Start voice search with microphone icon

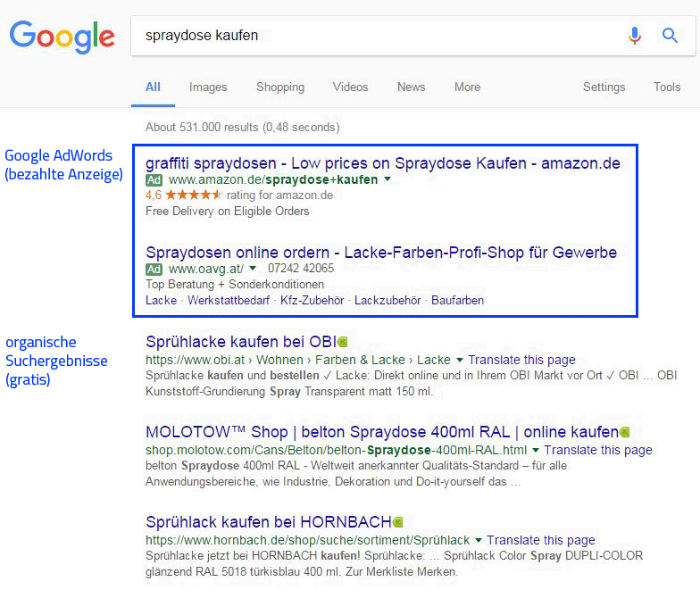coord(634,36)
